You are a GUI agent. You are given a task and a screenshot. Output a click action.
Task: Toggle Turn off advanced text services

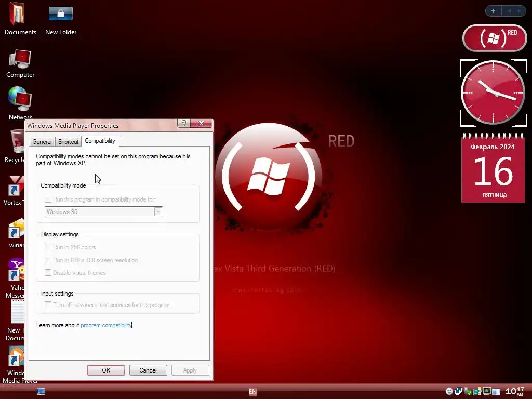click(x=48, y=305)
